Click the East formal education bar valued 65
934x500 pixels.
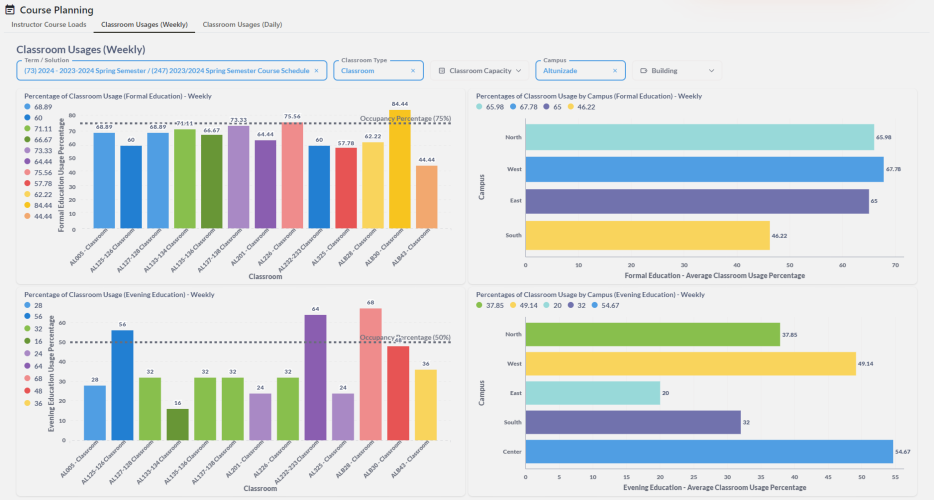pyautogui.click(x=697, y=201)
